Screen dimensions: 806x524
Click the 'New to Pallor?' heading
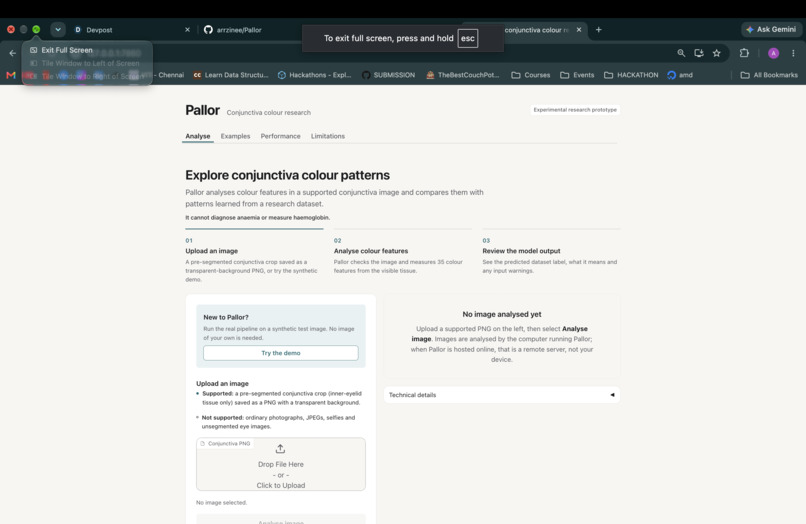point(226,317)
